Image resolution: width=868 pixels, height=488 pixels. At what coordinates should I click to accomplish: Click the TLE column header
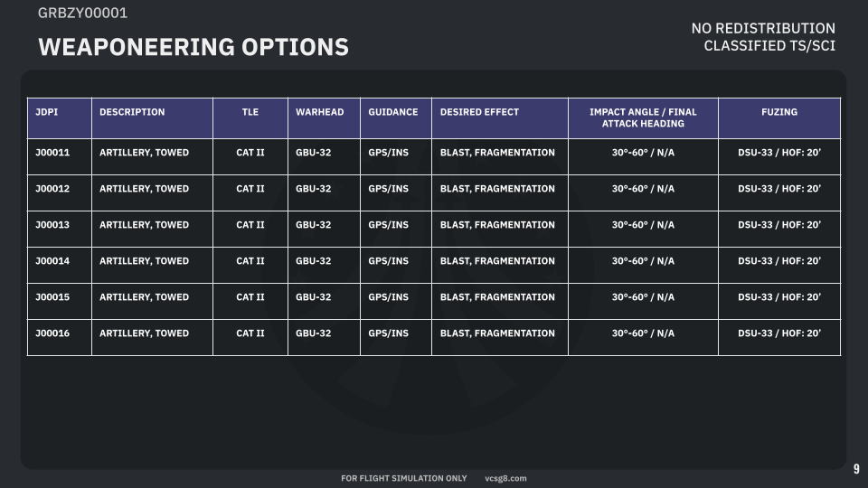click(250, 112)
